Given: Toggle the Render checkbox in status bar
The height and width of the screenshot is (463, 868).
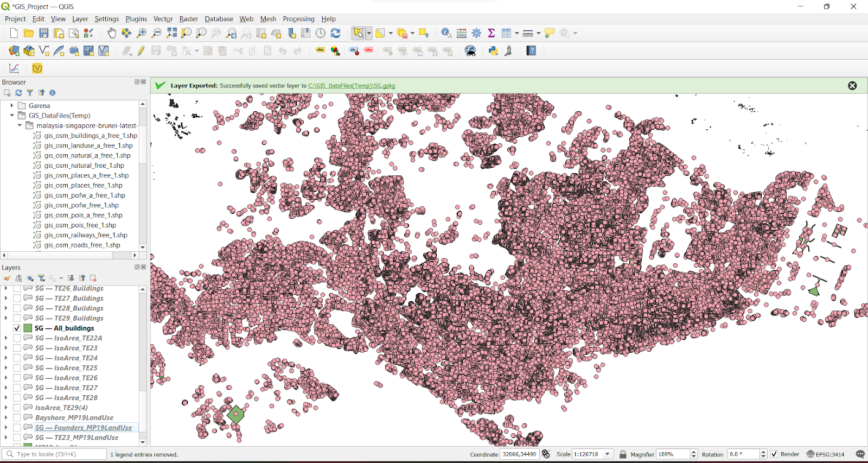Looking at the screenshot, I should [x=774, y=454].
